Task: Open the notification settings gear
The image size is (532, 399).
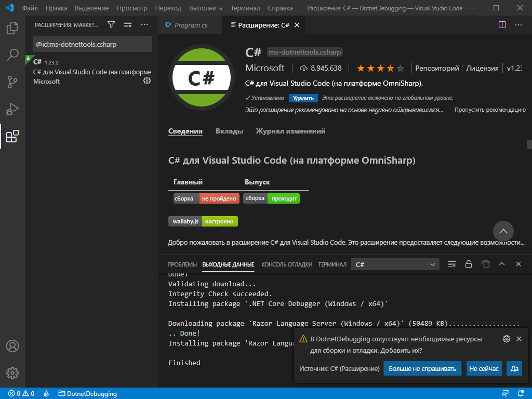Action: pos(506,338)
